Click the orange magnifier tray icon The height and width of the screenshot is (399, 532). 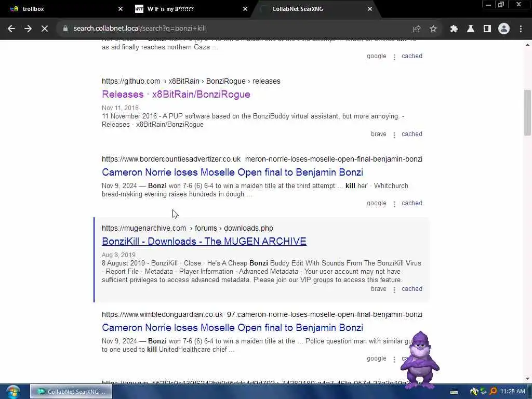[x=493, y=392]
